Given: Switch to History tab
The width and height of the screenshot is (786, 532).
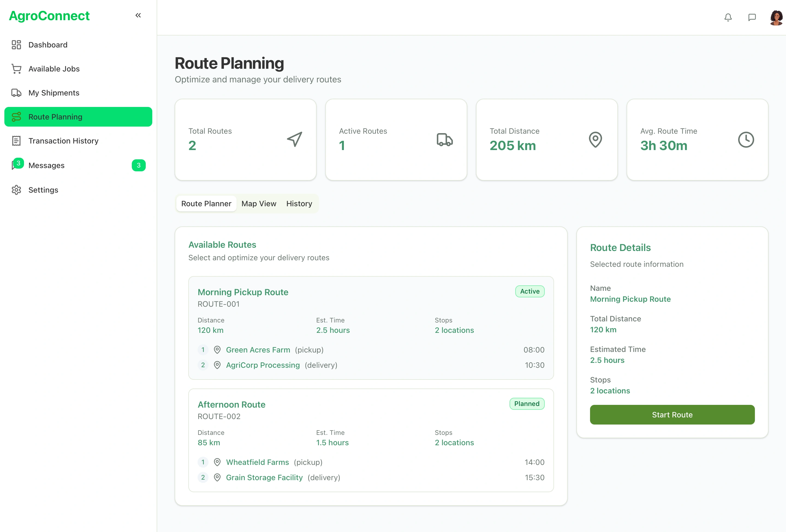Looking at the screenshot, I should 299,204.
